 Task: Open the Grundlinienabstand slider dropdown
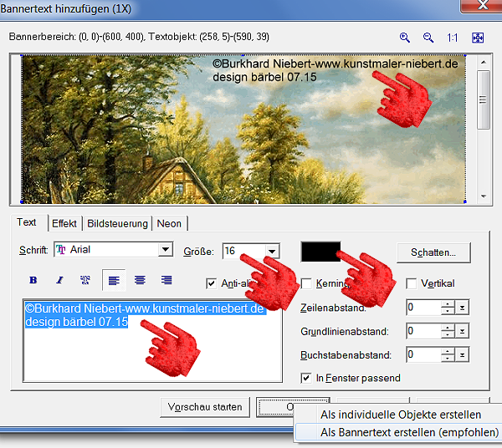[x=463, y=331]
